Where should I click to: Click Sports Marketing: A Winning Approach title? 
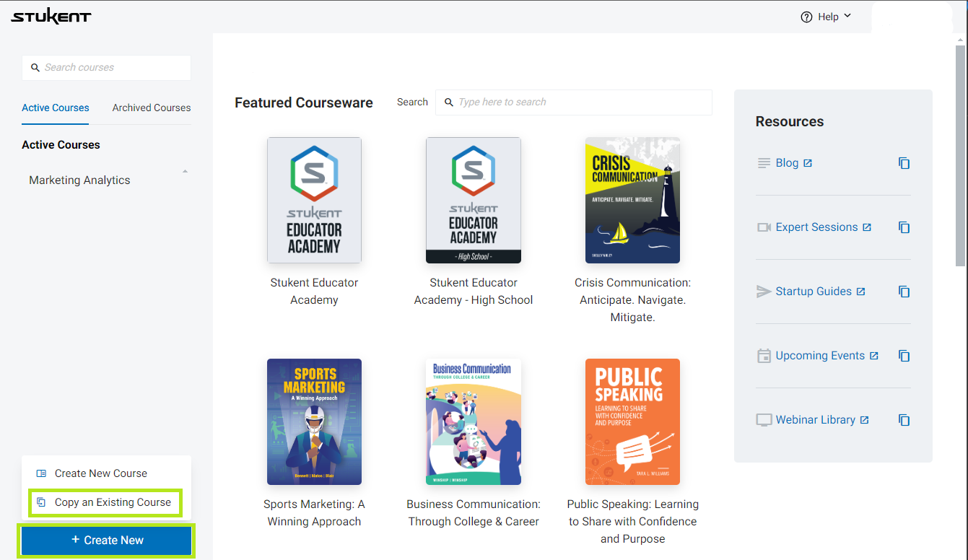(314, 513)
